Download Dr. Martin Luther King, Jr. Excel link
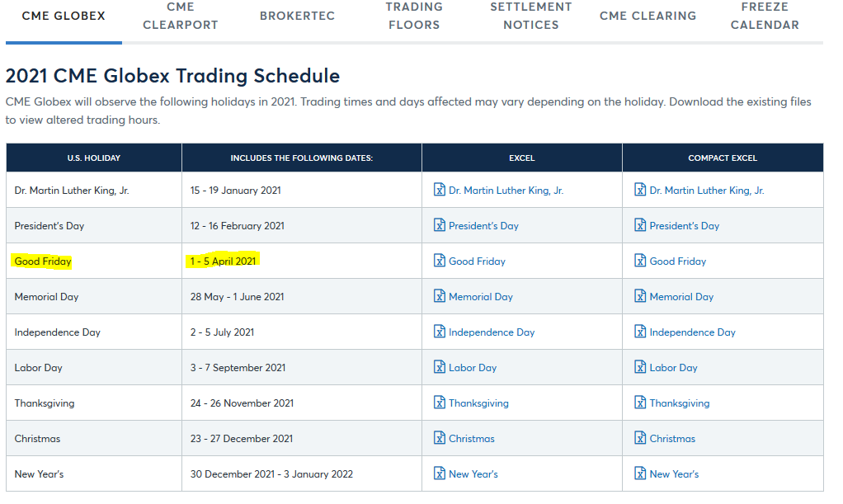 point(506,191)
